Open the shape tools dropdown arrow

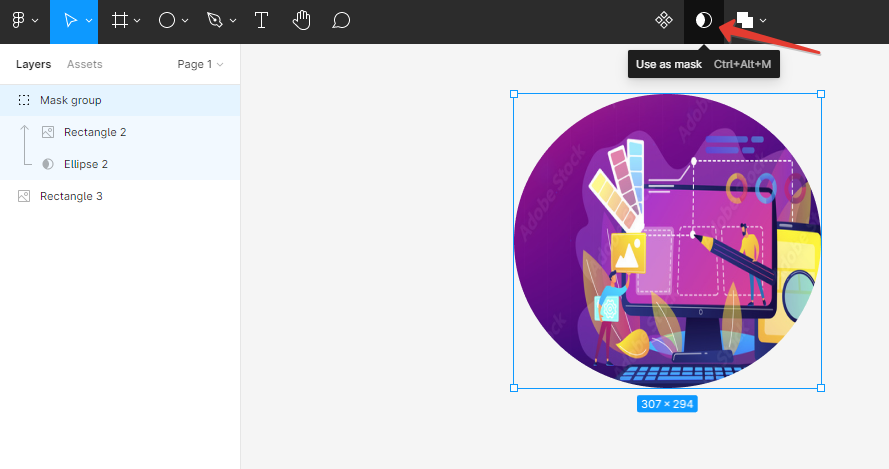pyautogui.click(x=185, y=20)
